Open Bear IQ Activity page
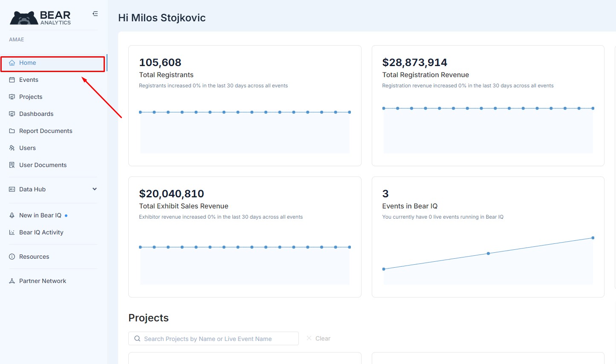The width and height of the screenshot is (616, 364). click(41, 232)
